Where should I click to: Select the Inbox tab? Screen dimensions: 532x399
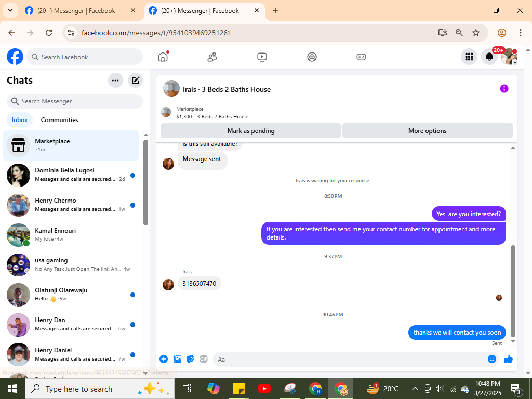[20, 120]
